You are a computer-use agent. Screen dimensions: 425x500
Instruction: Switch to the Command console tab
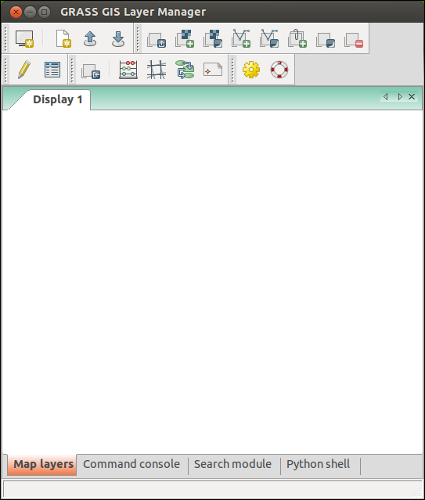click(x=131, y=464)
